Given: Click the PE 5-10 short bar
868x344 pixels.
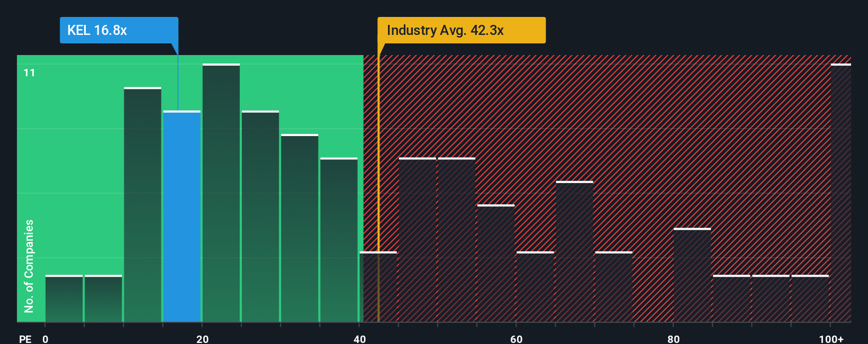Looking at the screenshot, I should [103, 299].
